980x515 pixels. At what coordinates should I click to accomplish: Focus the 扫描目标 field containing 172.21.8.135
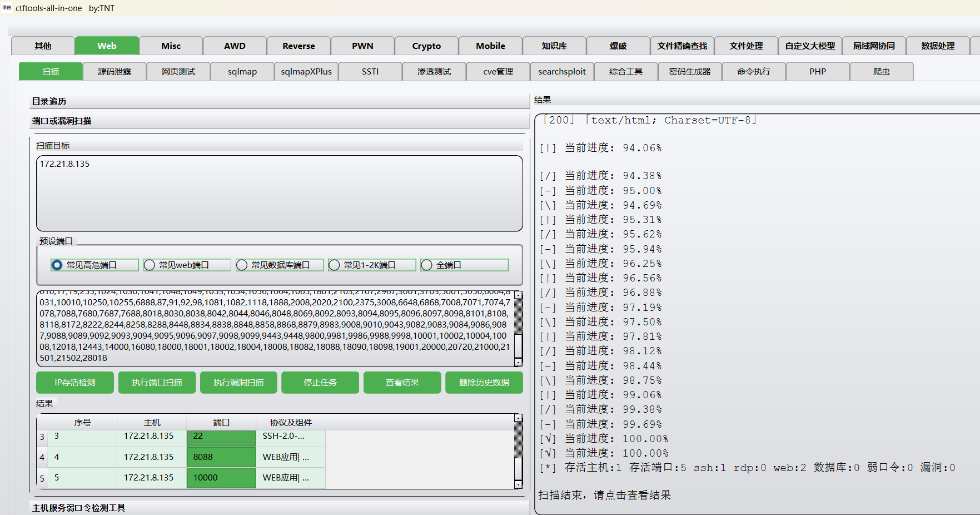[280, 194]
